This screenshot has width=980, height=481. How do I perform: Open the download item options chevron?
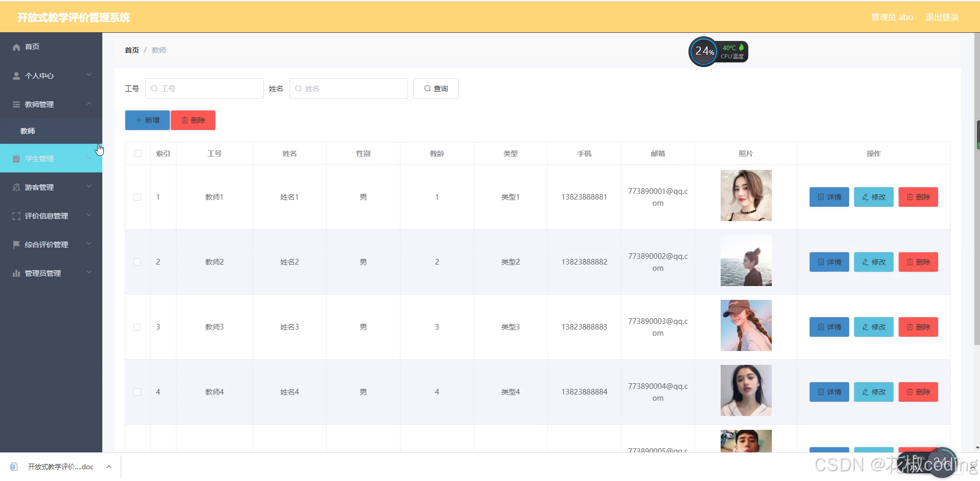tap(109, 467)
